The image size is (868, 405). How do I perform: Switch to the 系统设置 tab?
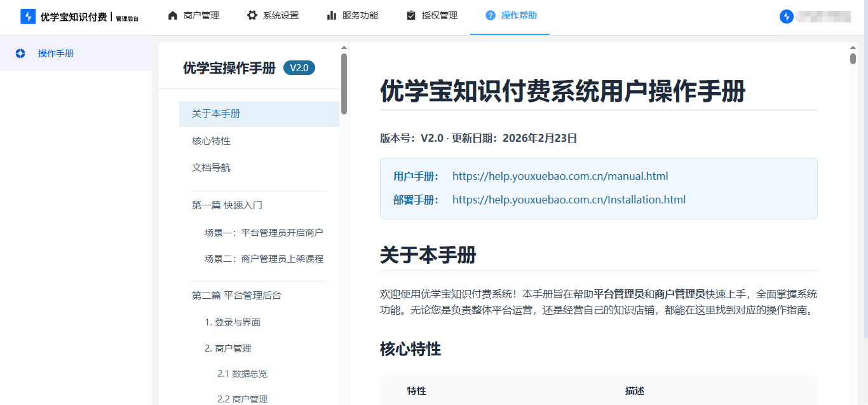280,15
